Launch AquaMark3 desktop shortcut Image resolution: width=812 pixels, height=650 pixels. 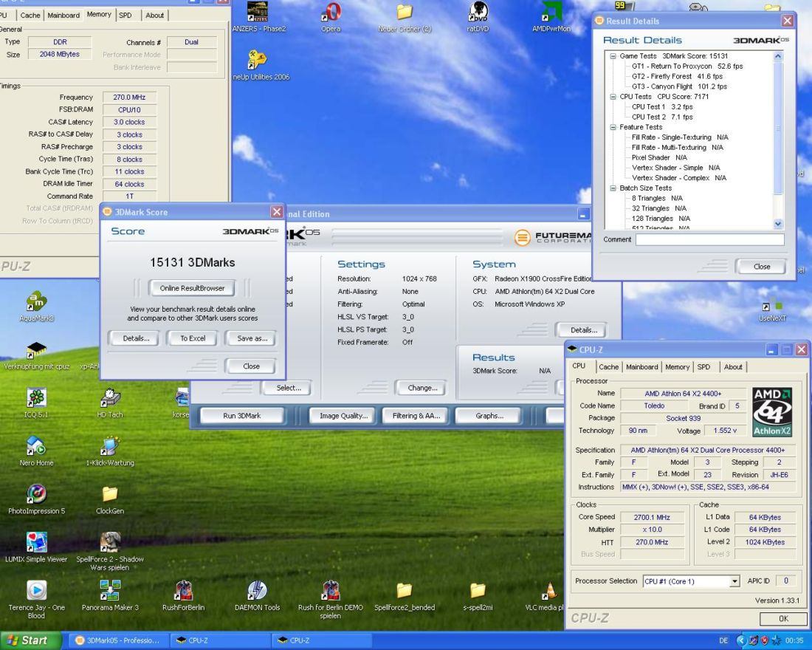click(37, 303)
